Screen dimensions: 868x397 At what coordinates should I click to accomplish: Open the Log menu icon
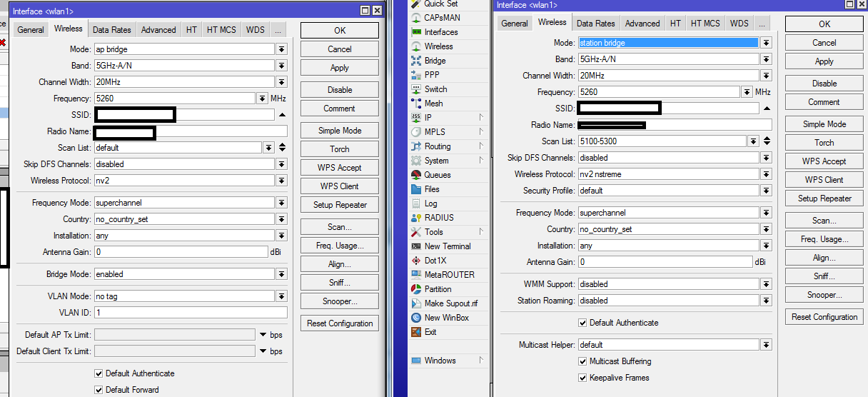click(417, 203)
